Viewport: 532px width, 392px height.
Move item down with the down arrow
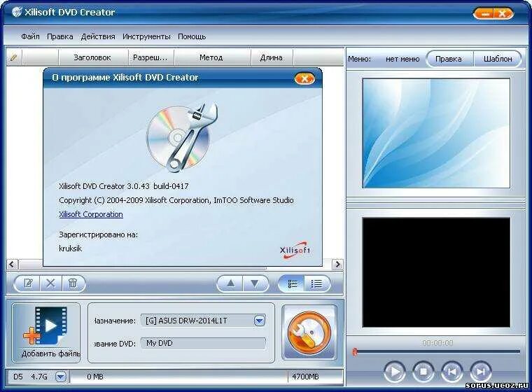click(255, 283)
